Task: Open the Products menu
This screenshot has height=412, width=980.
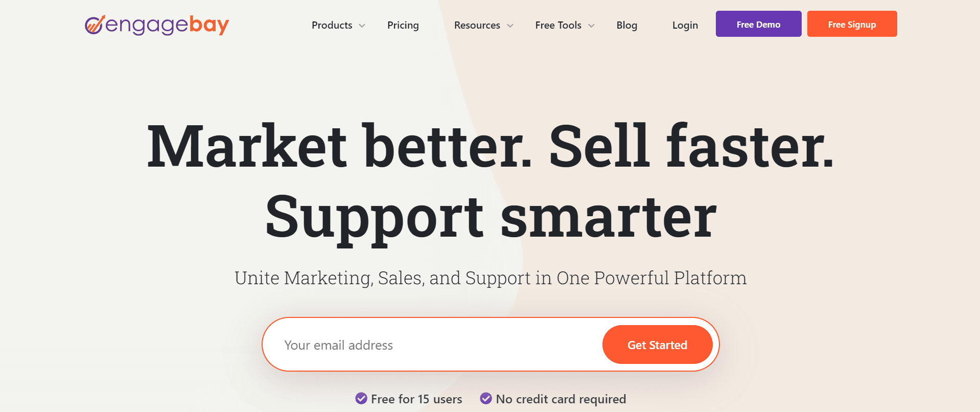Action: pos(332,25)
